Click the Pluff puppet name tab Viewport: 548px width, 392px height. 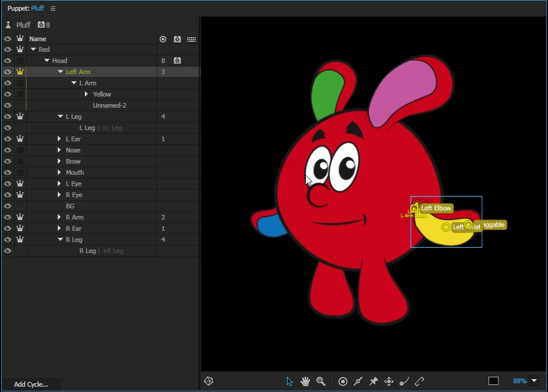[37, 8]
